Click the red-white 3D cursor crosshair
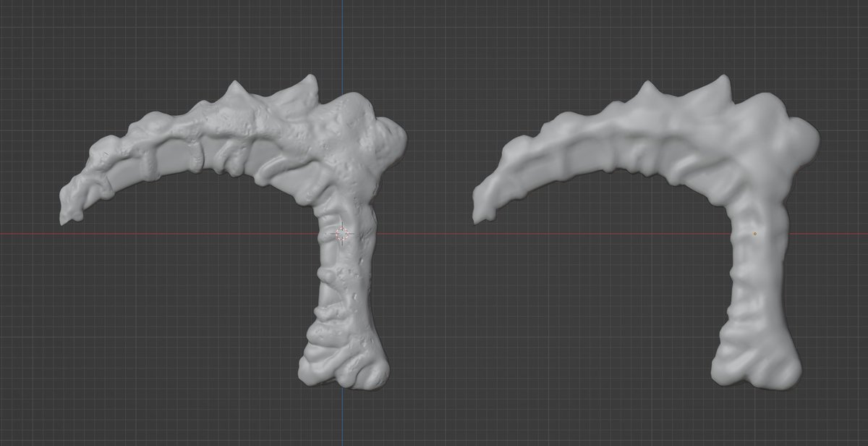This screenshot has width=868, height=446. click(343, 234)
